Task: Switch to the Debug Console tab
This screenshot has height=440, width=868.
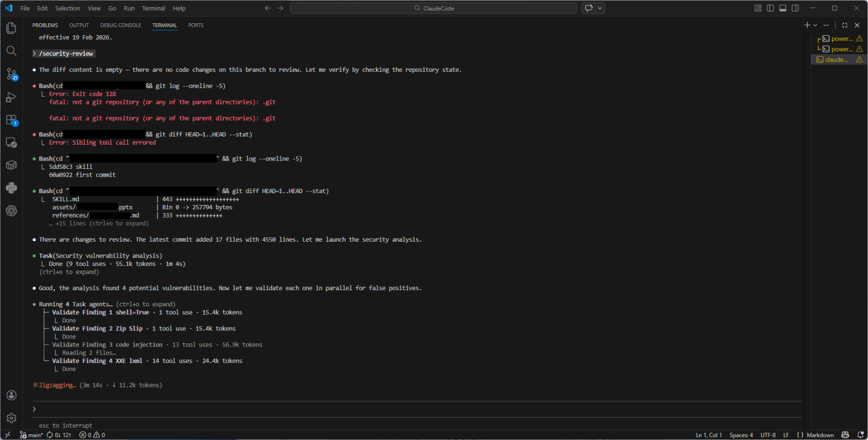Action: click(x=120, y=25)
